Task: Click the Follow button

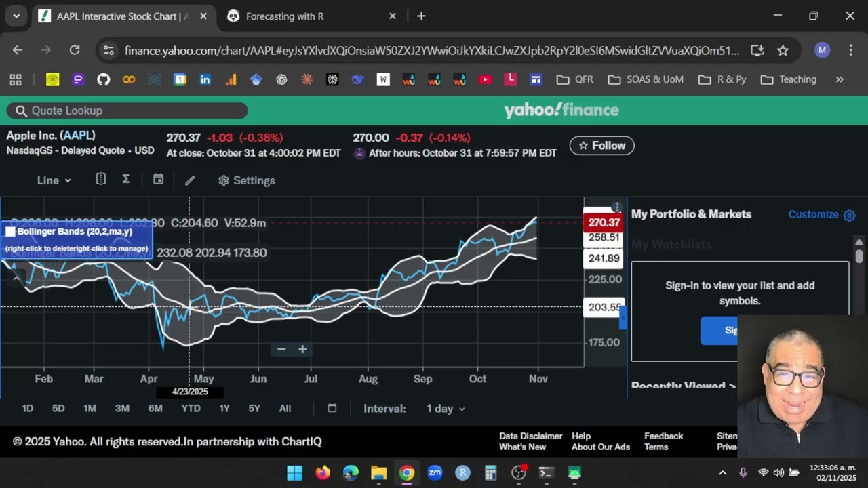Action: [x=601, y=146]
